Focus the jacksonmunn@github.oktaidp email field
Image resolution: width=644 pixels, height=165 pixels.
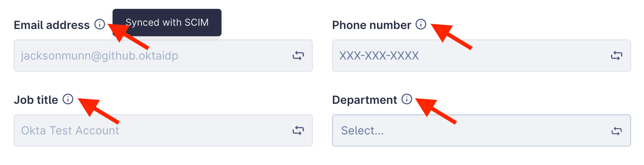coord(153,56)
